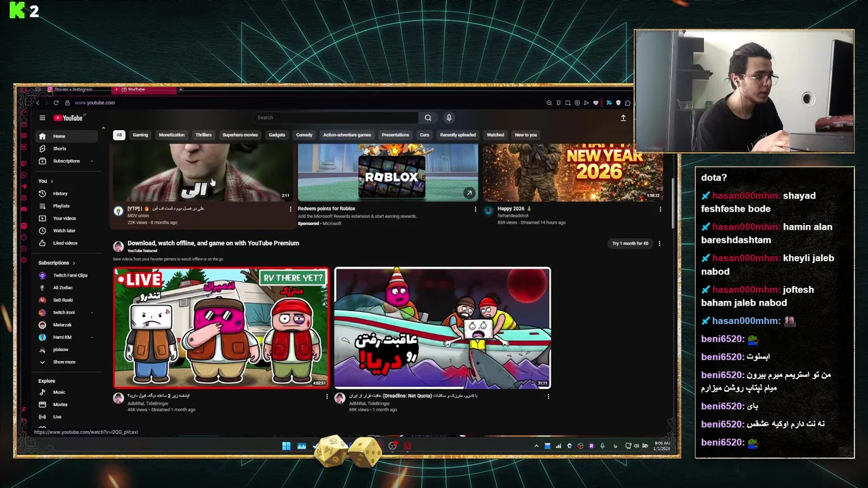Open Watch later in the sidebar

66,230
